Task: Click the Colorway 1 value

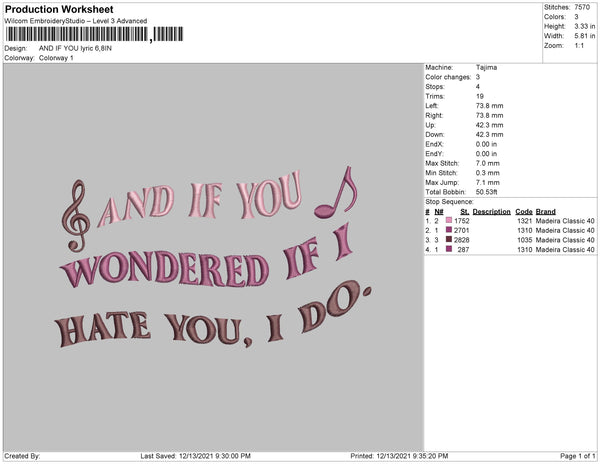Action: pyautogui.click(x=56, y=58)
